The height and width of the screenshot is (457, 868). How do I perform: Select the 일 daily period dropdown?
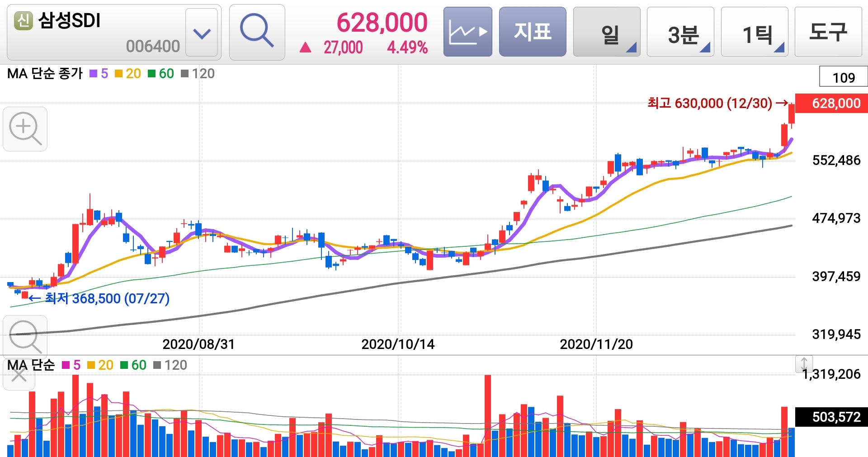click(x=607, y=32)
